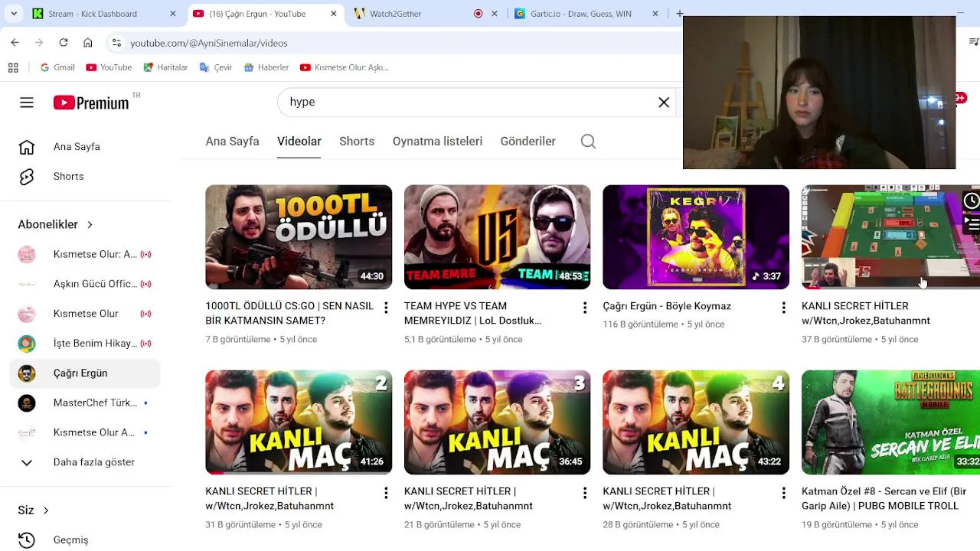Switch to the Ana Sayfa channel tab

click(232, 141)
